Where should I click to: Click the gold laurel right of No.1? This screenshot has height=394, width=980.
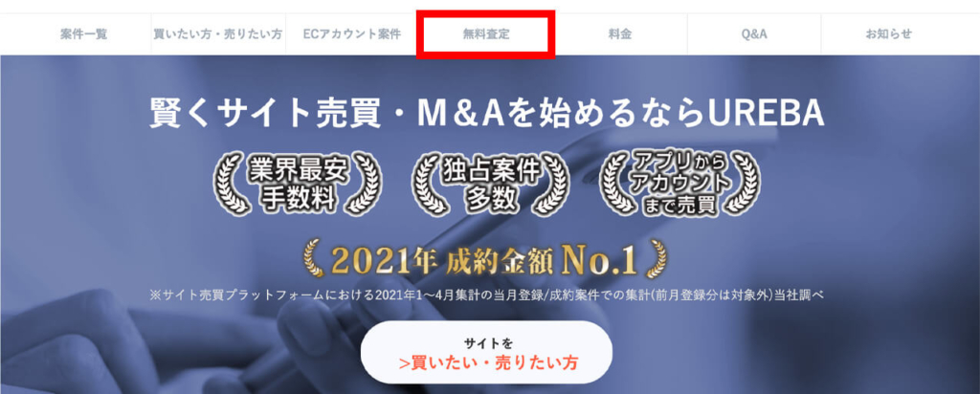pos(655,261)
